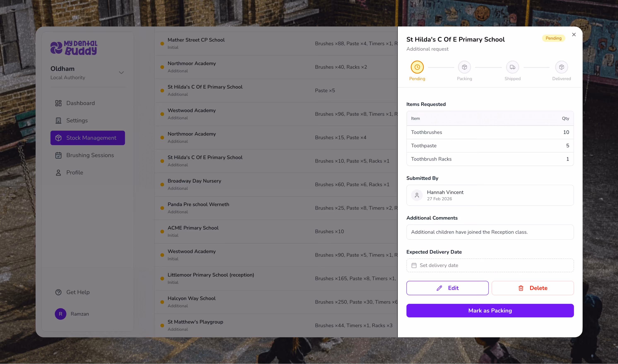The height and width of the screenshot is (364, 618).
Task: Click the My Dental Buddy logo
Action: (74, 48)
